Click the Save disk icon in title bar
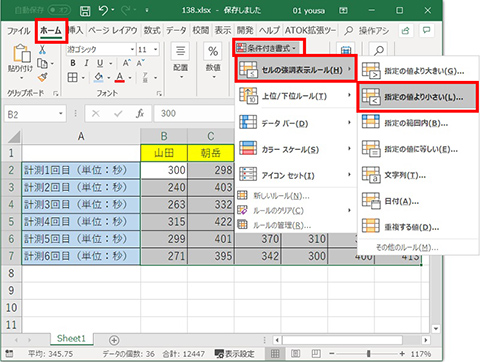The image size is (480, 362). tap(85, 11)
